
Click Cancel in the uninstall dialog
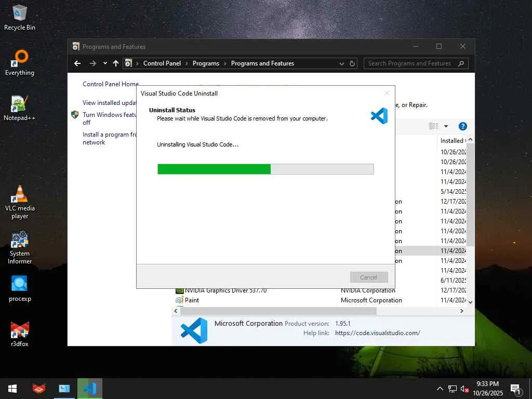coord(369,277)
